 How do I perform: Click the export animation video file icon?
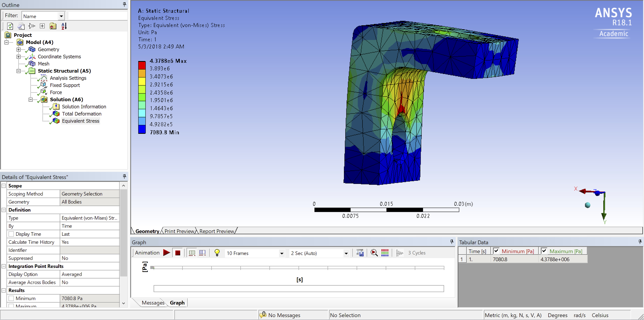coord(360,253)
